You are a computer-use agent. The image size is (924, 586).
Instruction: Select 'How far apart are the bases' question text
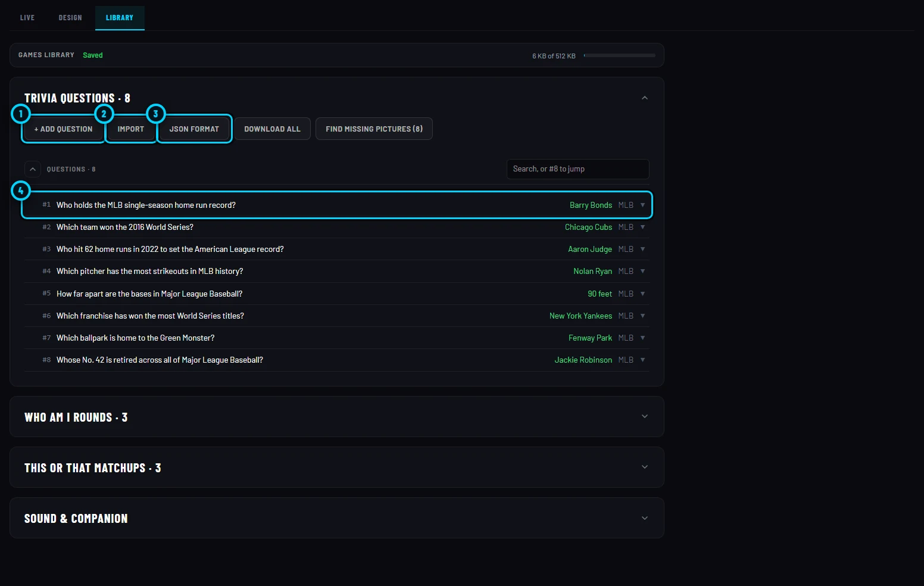coord(149,294)
